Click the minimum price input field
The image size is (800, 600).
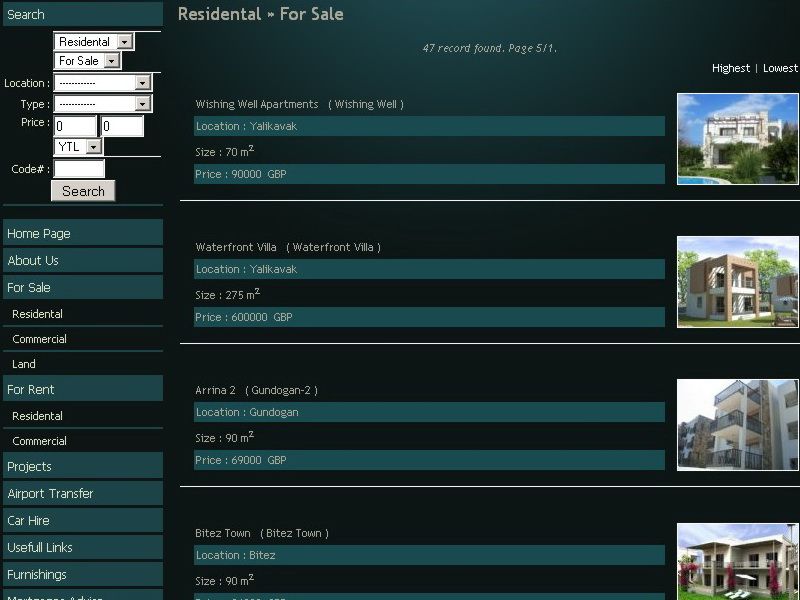tap(75, 126)
